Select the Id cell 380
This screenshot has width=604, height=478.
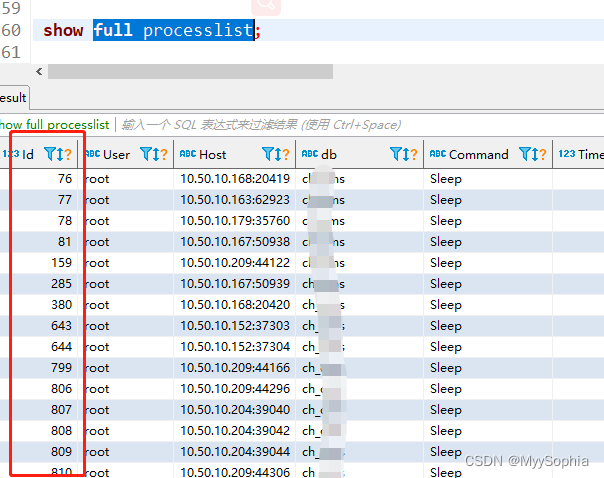coord(39,305)
